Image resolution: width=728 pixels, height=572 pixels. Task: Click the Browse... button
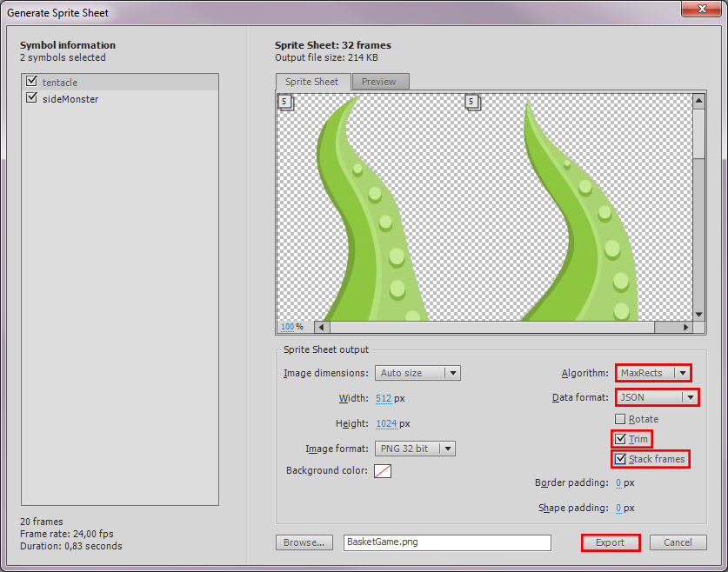click(304, 542)
